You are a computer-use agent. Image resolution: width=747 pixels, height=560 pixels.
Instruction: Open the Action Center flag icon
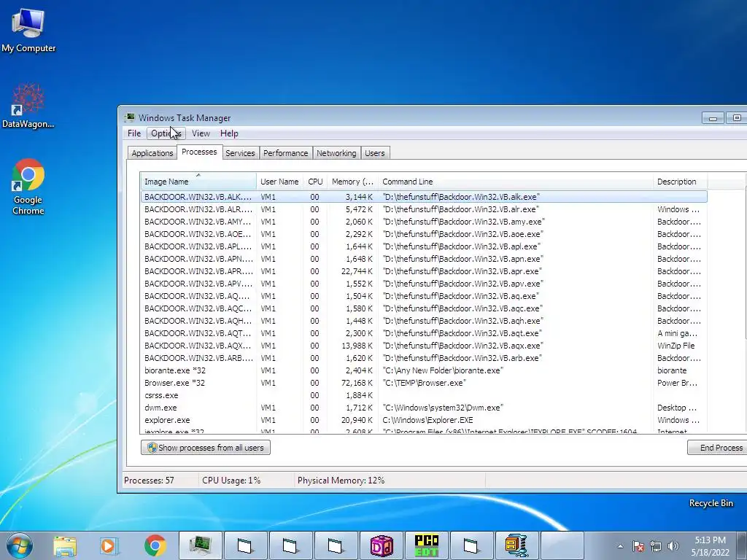638,547
